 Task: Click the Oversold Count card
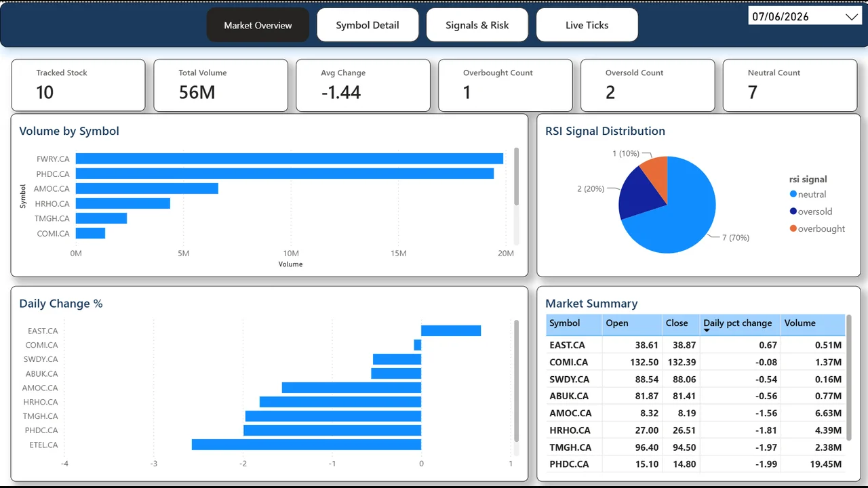pos(648,85)
